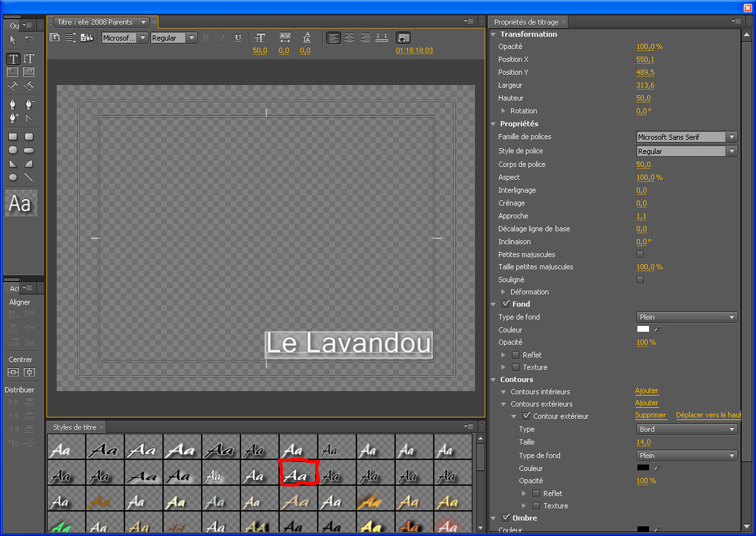Enable Petites majuscules checkbox
This screenshot has width=756, height=536.
click(x=640, y=254)
